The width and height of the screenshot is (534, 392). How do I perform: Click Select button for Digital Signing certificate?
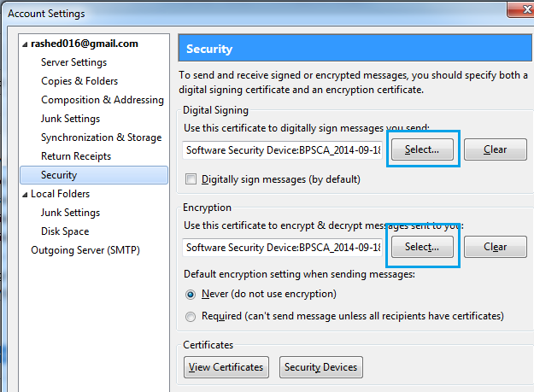click(422, 149)
